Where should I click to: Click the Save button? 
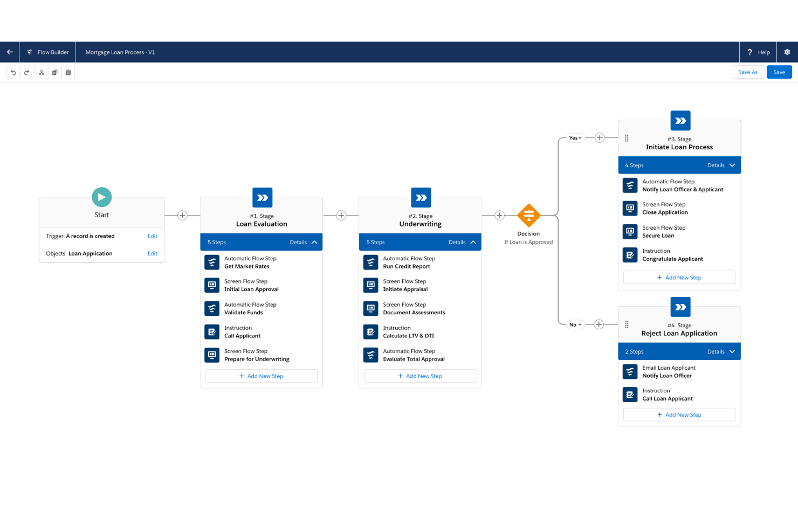pos(779,72)
